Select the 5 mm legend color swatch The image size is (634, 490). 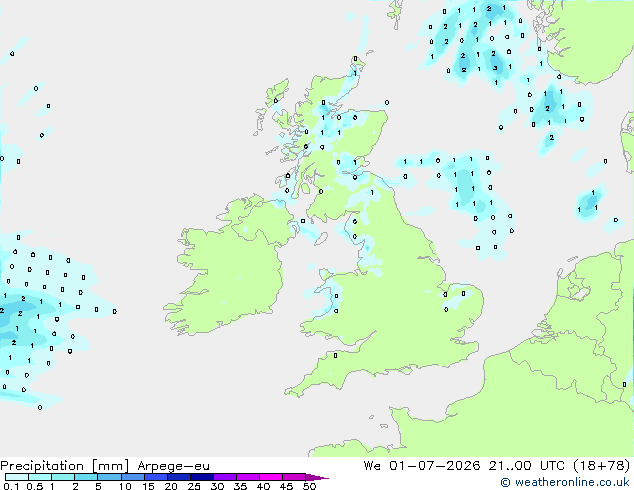109,477
